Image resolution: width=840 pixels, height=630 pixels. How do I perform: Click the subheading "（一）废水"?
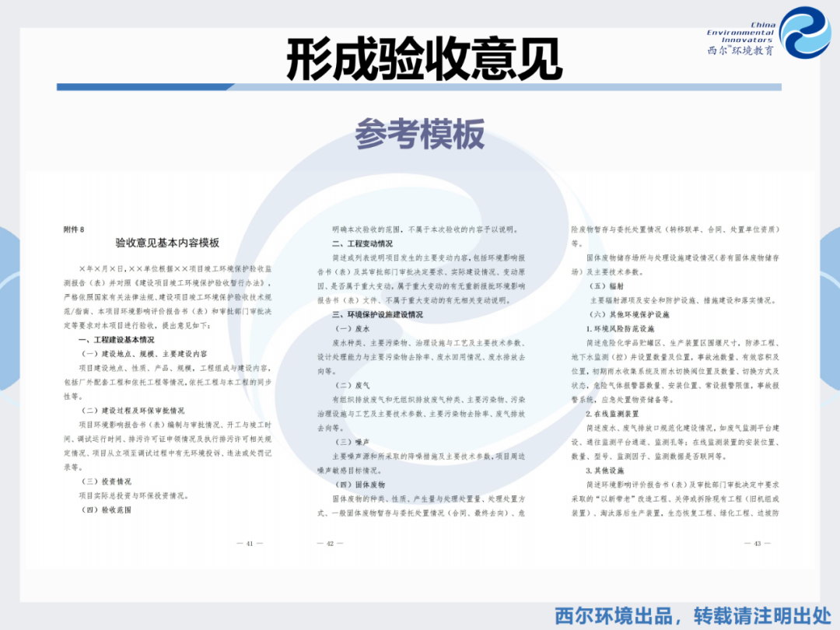352,328
